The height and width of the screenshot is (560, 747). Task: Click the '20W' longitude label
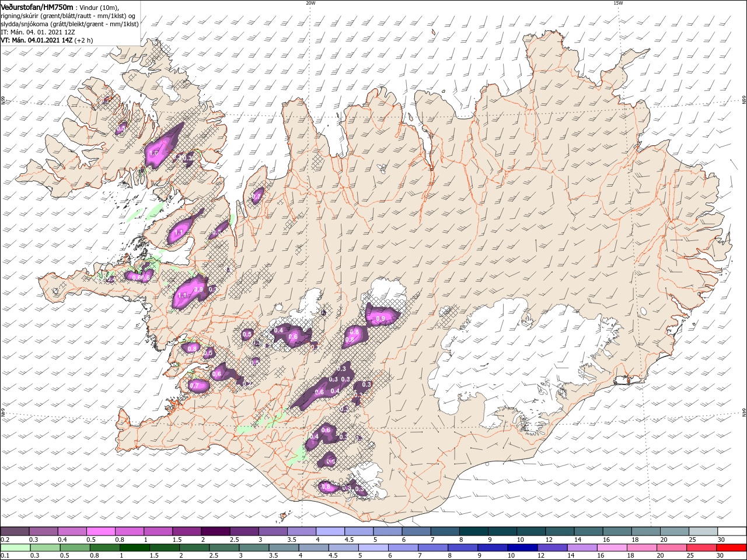coord(310,2)
